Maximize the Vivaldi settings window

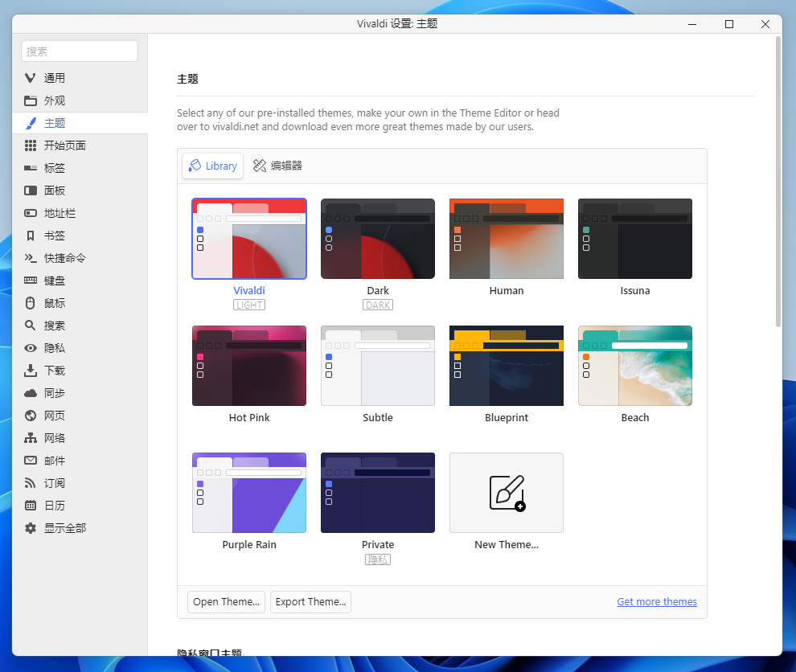(729, 24)
